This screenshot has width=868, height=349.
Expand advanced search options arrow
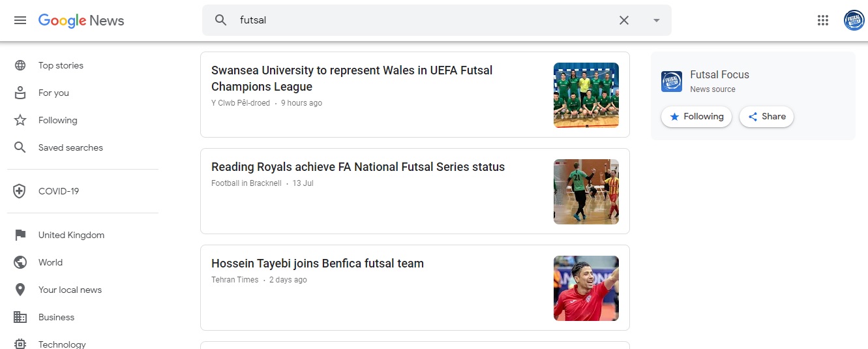[657, 20]
